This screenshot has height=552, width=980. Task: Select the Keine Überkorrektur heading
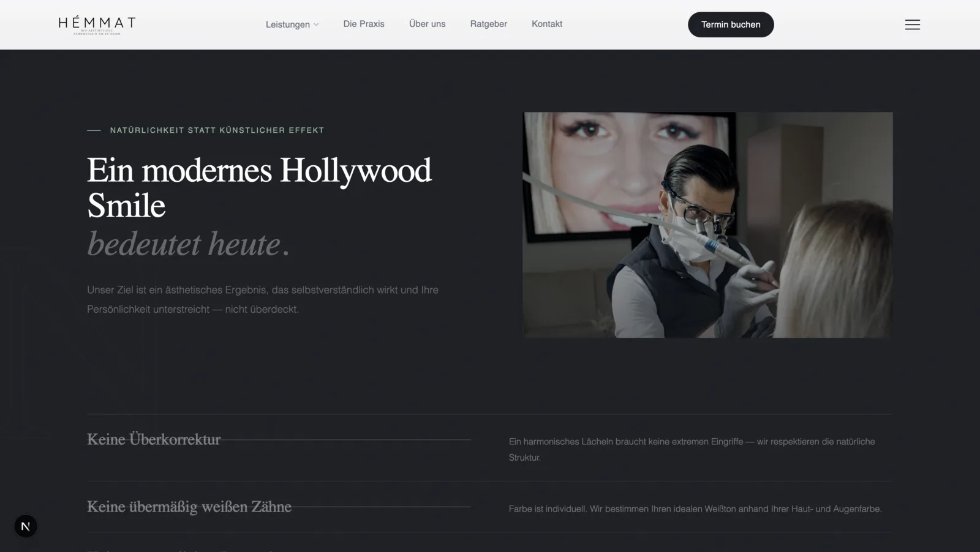[154, 439]
